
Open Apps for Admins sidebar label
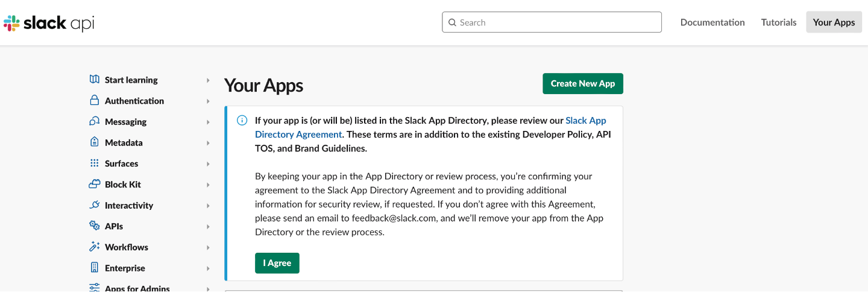[137, 288]
